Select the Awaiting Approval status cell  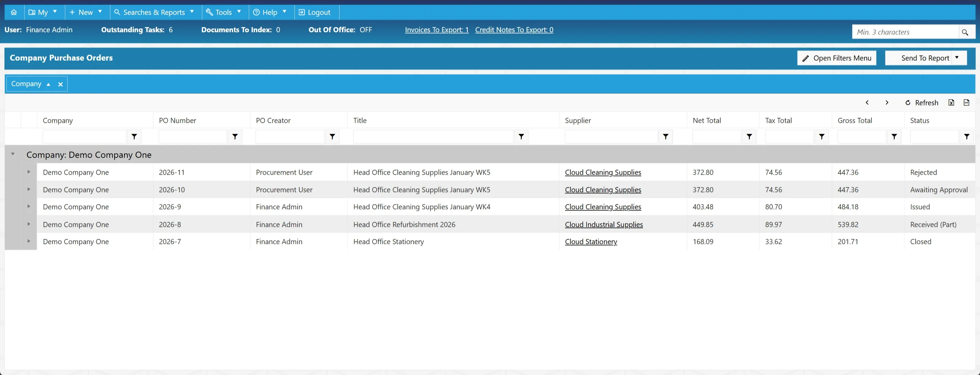click(x=939, y=190)
